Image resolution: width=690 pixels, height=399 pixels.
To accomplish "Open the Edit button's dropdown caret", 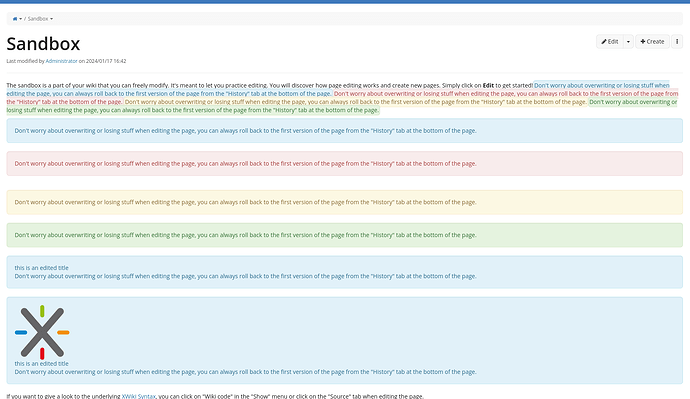I will pos(628,41).
